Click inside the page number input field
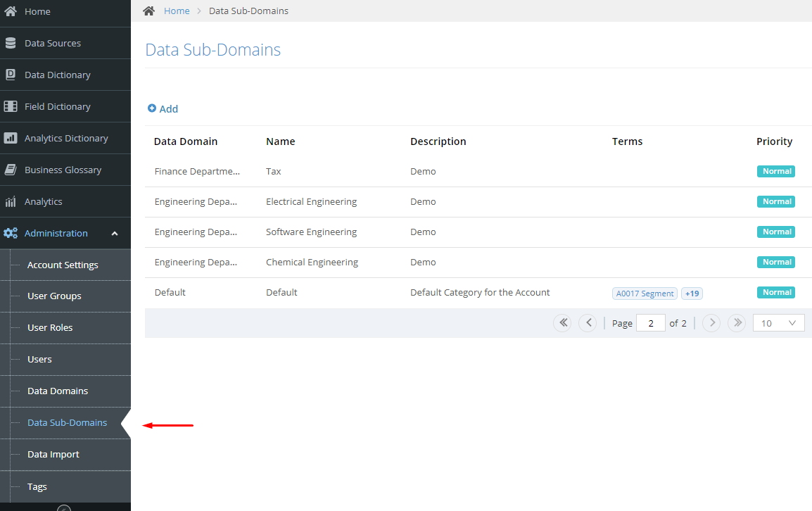This screenshot has width=812, height=511. click(650, 322)
